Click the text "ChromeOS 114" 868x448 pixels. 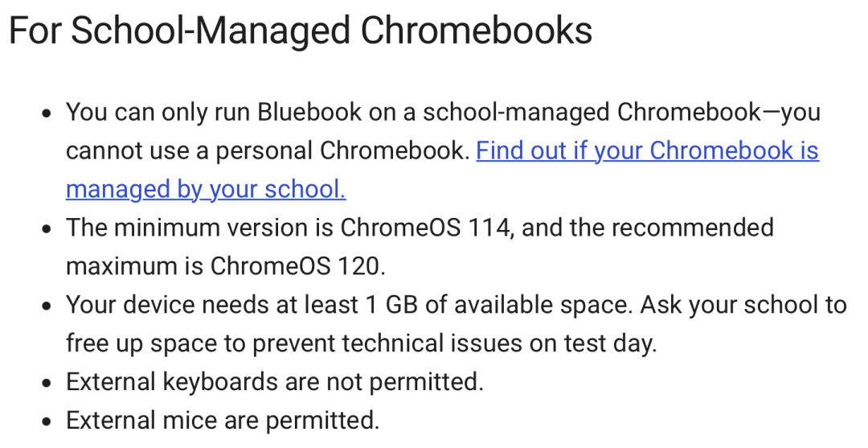(424, 228)
